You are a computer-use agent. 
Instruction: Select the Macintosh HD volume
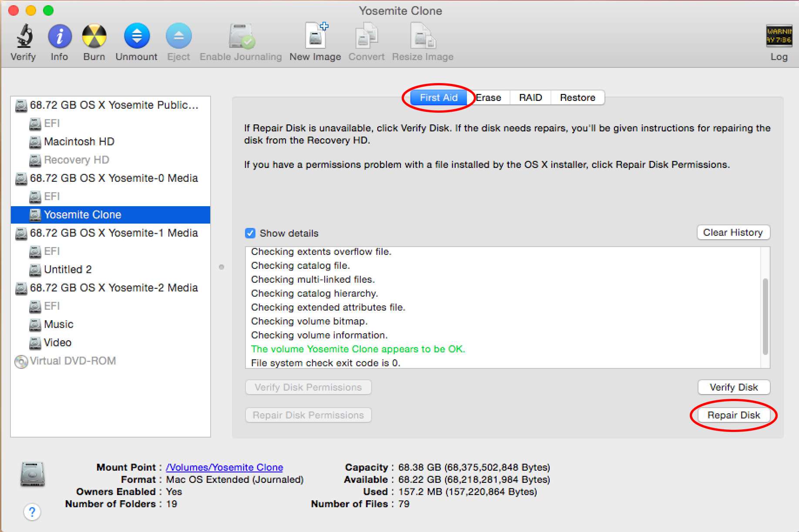pyautogui.click(x=111, y=142)
